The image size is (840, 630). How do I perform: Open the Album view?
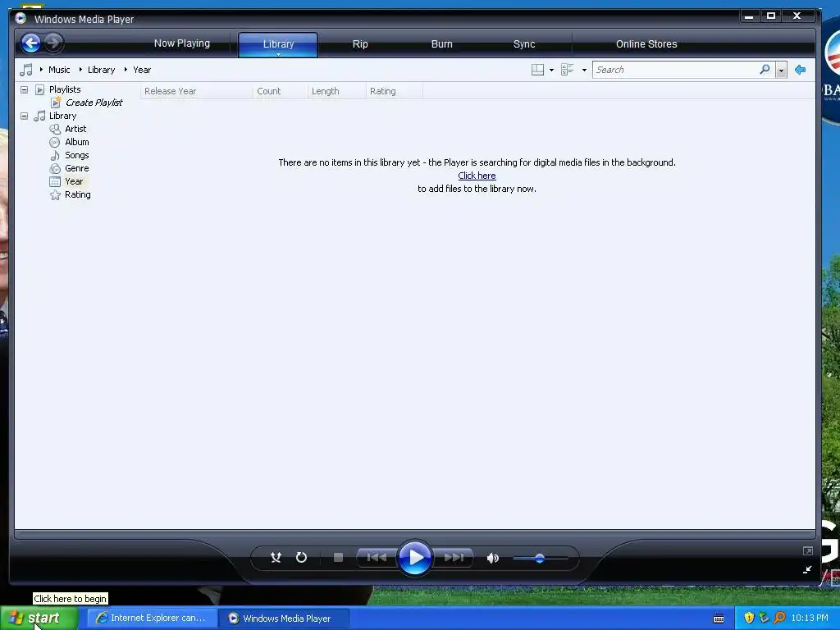[77, 142]
